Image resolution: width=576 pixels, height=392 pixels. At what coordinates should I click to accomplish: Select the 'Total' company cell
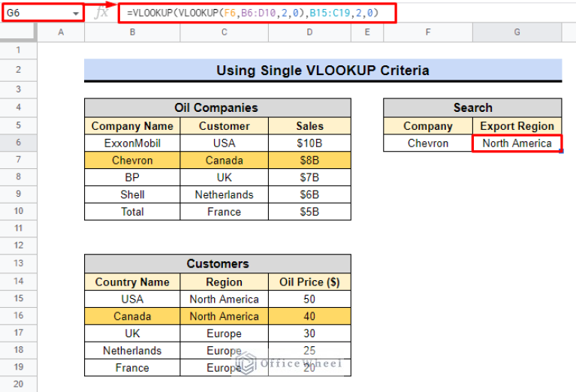(132, 212)
